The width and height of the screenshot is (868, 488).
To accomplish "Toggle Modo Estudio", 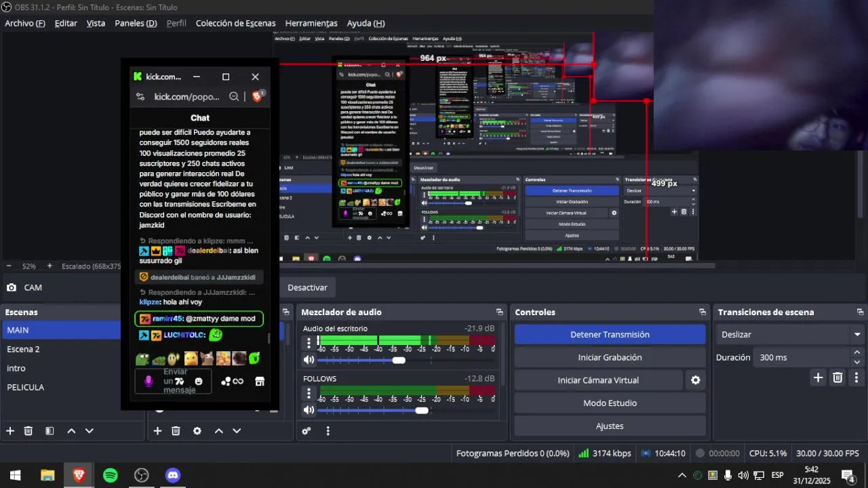I will pyautogui.click(x=610, y=403).
